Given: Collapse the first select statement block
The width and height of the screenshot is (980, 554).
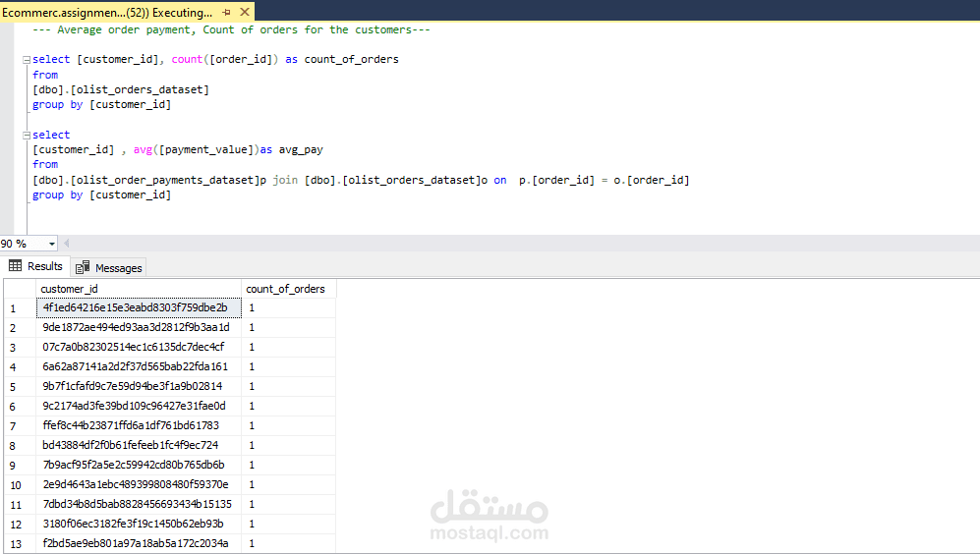Looking at the screenshot, I should [x=27, y=60].
